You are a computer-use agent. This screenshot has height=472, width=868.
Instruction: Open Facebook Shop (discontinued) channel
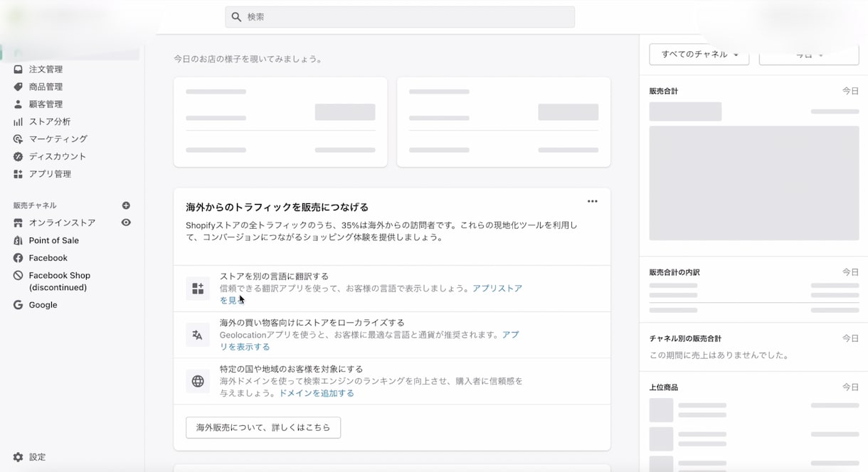60,281
